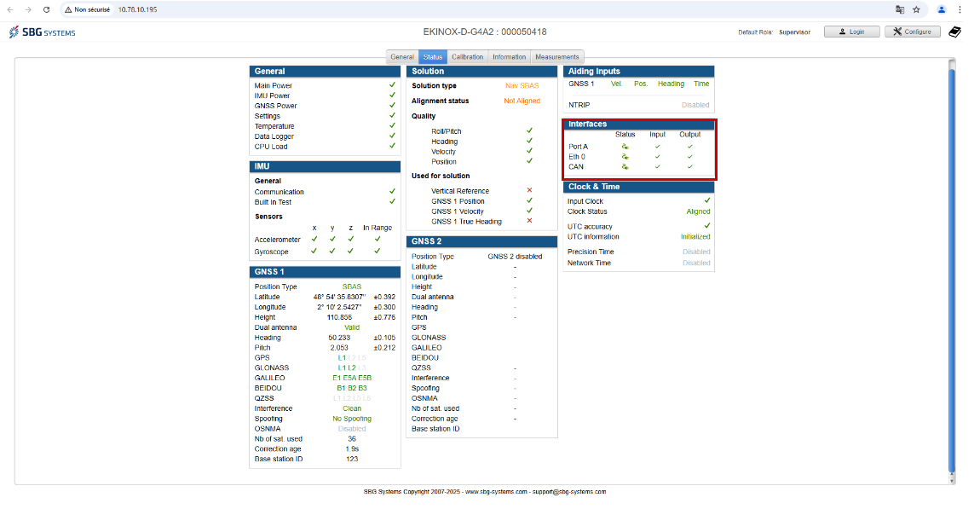Open the browser three-dot menu
Screen dimensions: 980x515
[x=960, y=9]
